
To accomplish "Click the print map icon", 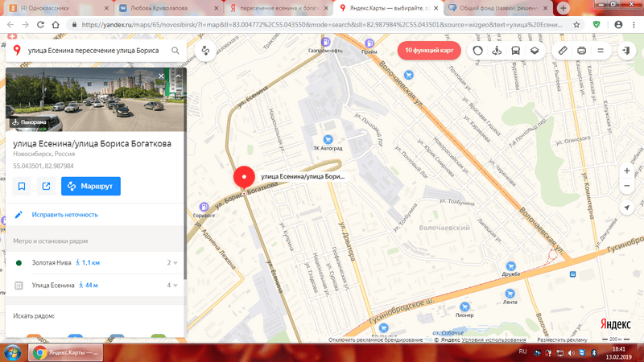I will (x=581, y=51).
